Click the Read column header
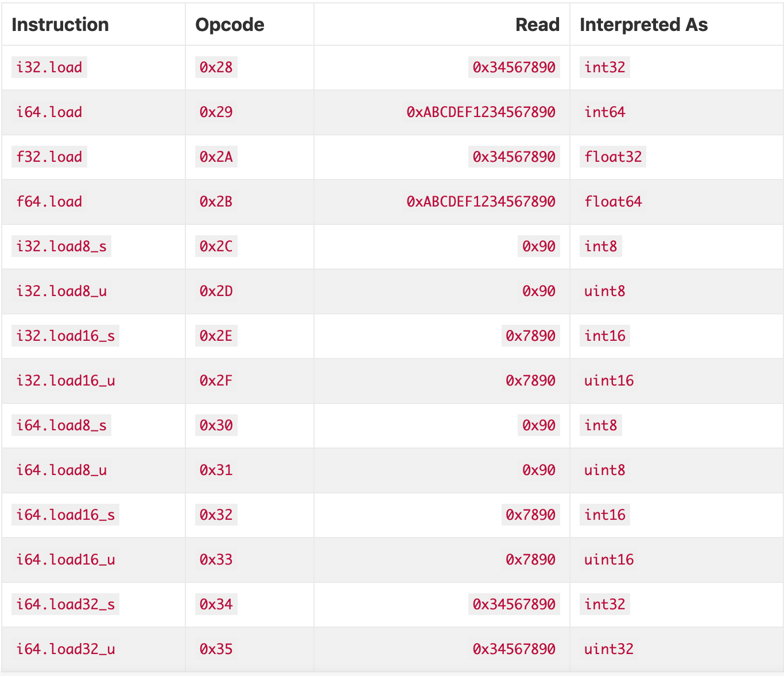Screen dimensions: 784x677 (537, 25)
